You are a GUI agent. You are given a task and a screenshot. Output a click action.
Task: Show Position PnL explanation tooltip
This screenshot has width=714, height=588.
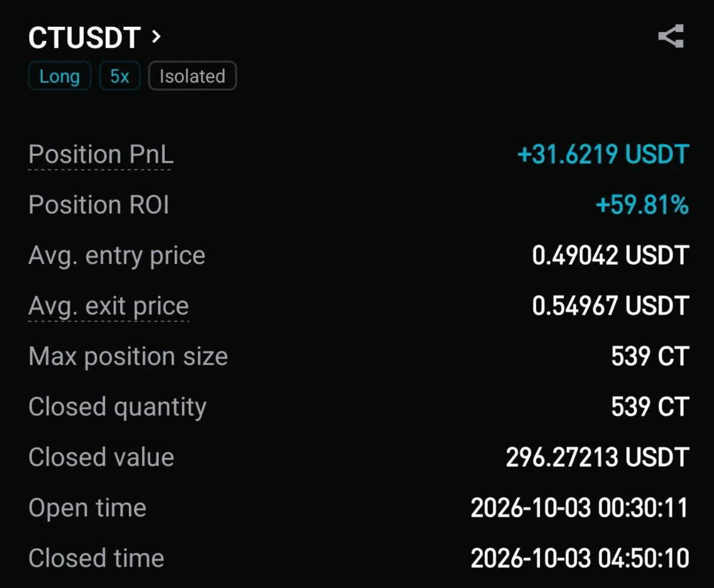[101, 155]
